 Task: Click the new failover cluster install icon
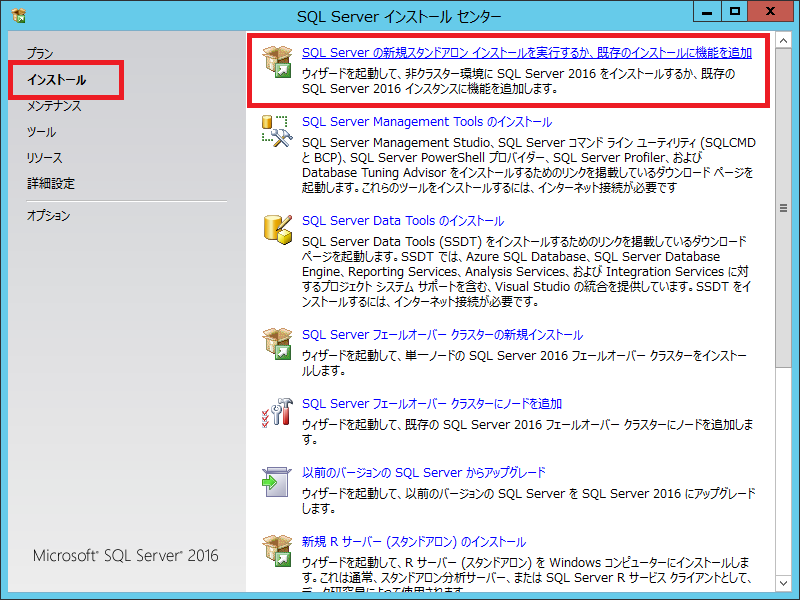[x=275, y=343]
